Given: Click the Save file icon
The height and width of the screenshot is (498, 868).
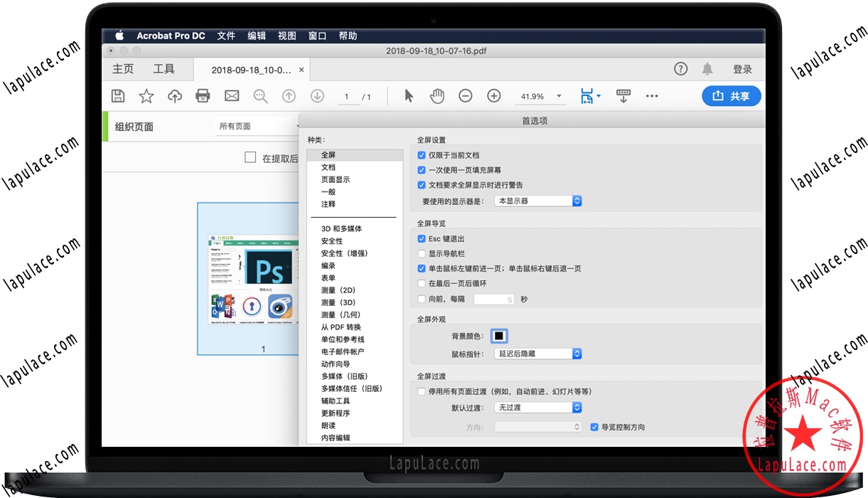Looking at the screenshot, I should coord(118,95).
